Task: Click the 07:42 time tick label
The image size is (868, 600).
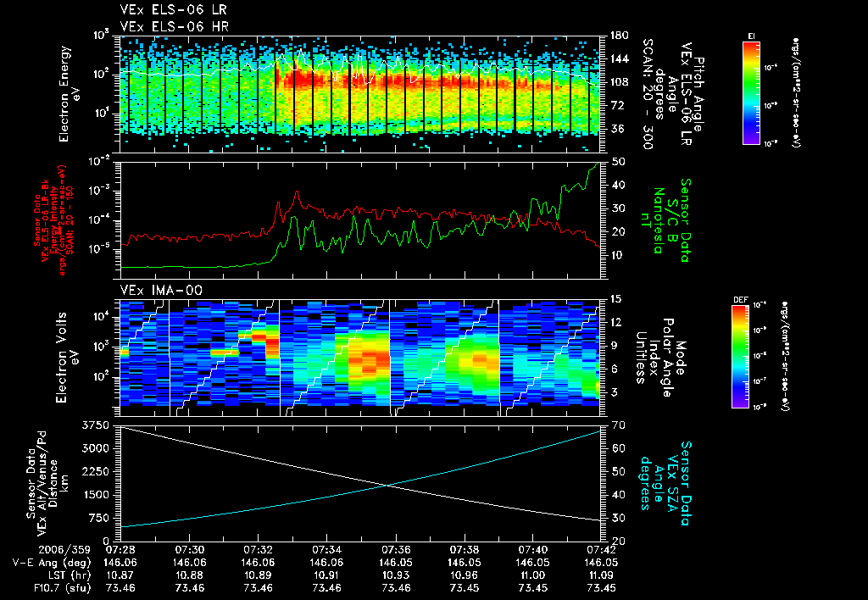Action: point(602,550)
